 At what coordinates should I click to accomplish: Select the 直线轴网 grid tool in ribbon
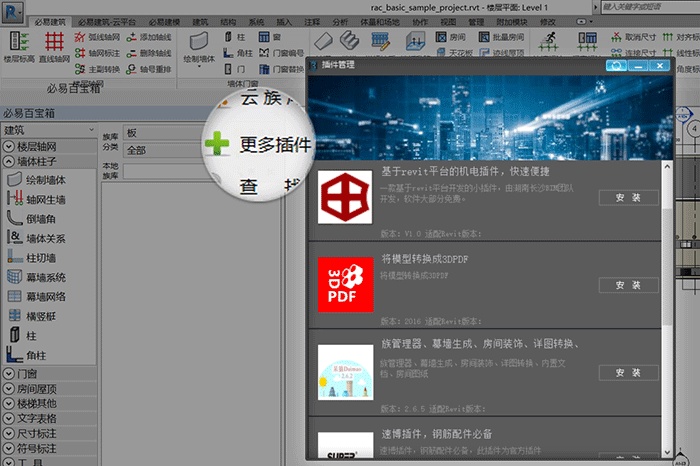54,47
